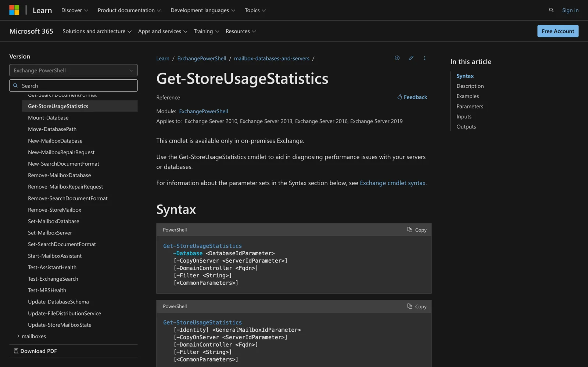Open Remove-SearchDocumentFormat in the sidebar
Viewport: 588px width, 367px height.
click(68, 198)
